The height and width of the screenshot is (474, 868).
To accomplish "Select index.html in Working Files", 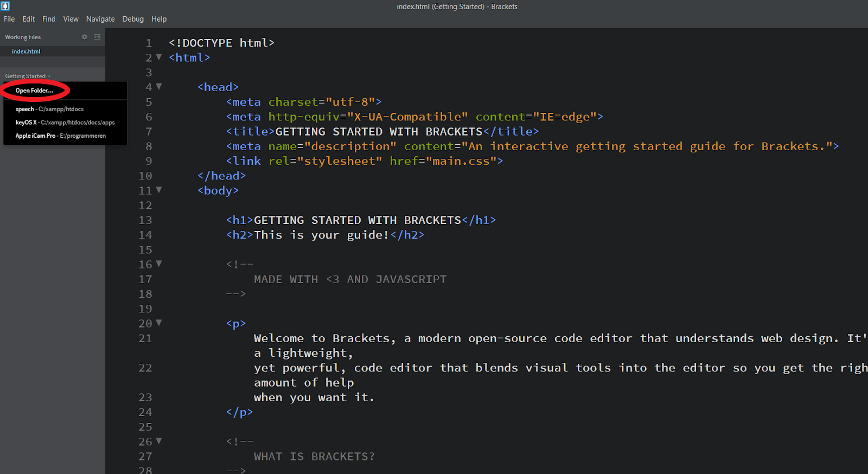I will pyautogui.click(x=26, y=52).
